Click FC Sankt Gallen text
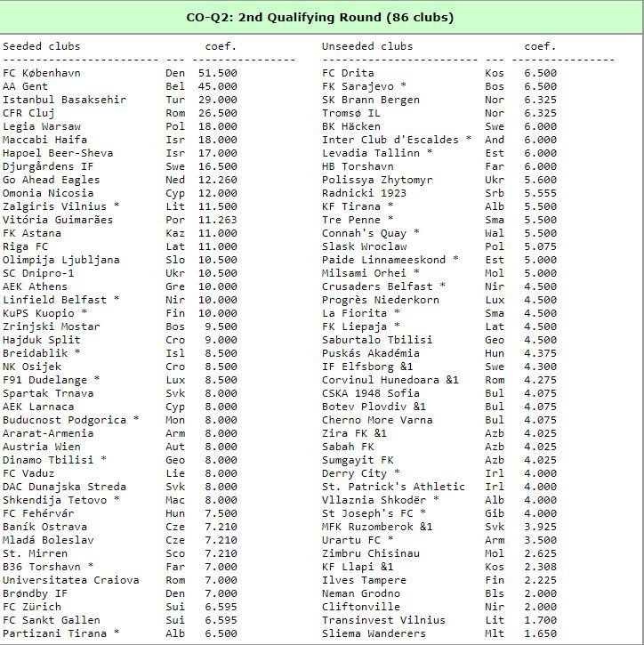This screenshot has width=644, height=645. point(51,620)
